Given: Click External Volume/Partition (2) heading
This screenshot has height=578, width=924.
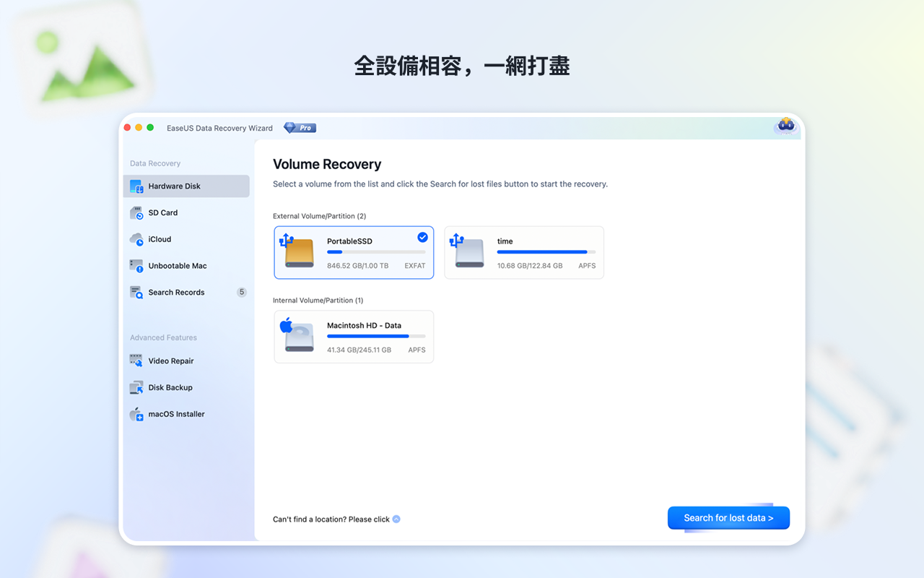Looking at the screenshot, I should pyautogui.click(x=319, y=216).
